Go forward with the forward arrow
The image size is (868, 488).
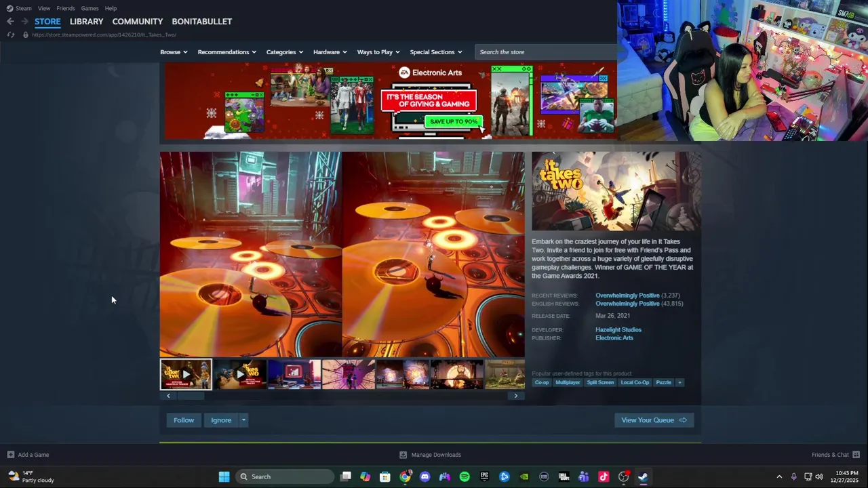tap(24, 22)
